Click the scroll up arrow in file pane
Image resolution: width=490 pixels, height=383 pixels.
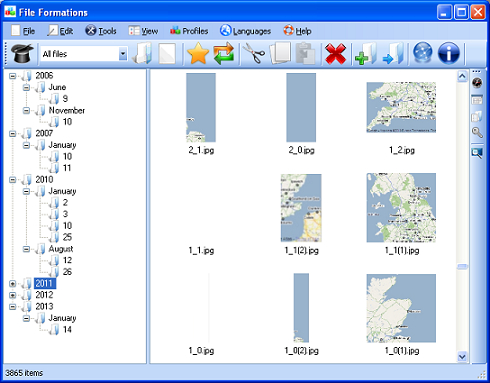462,77
